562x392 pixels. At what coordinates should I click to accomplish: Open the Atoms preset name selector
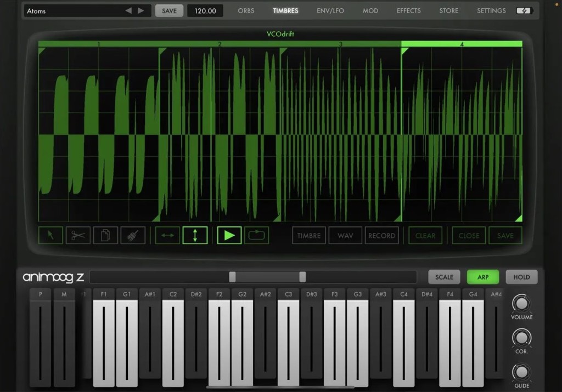tap(71, 11)
